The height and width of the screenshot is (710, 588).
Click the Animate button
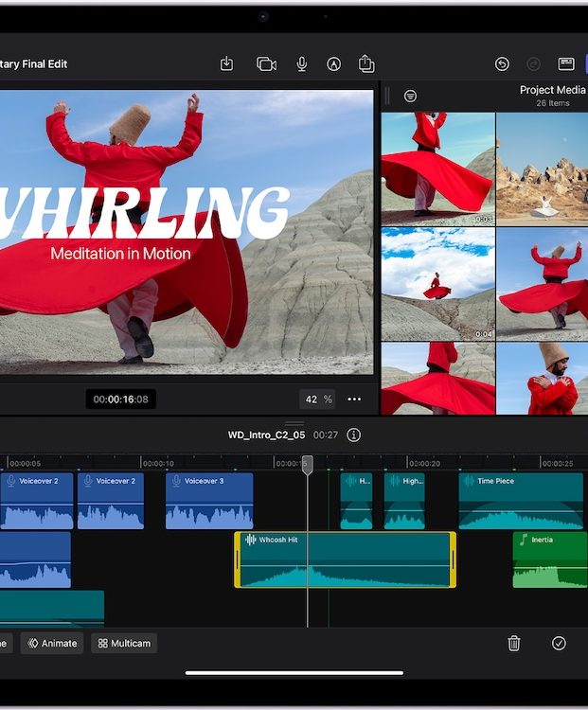tap(52, 644)
